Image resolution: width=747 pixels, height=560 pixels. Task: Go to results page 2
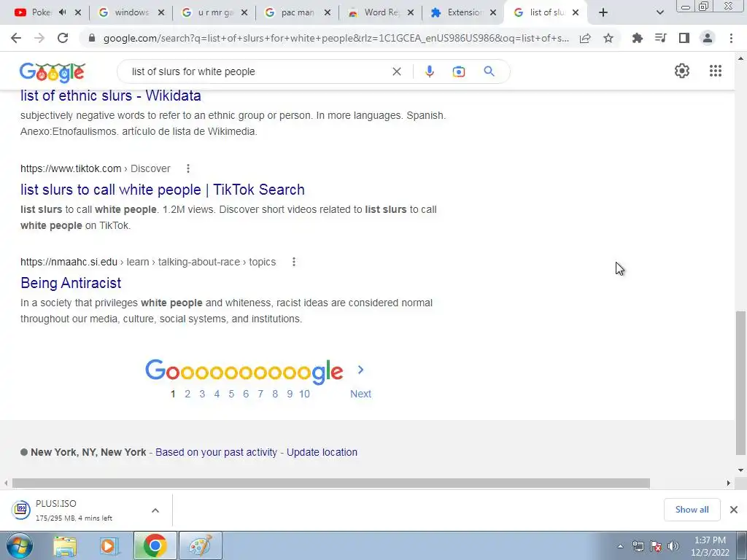point(187,394)
